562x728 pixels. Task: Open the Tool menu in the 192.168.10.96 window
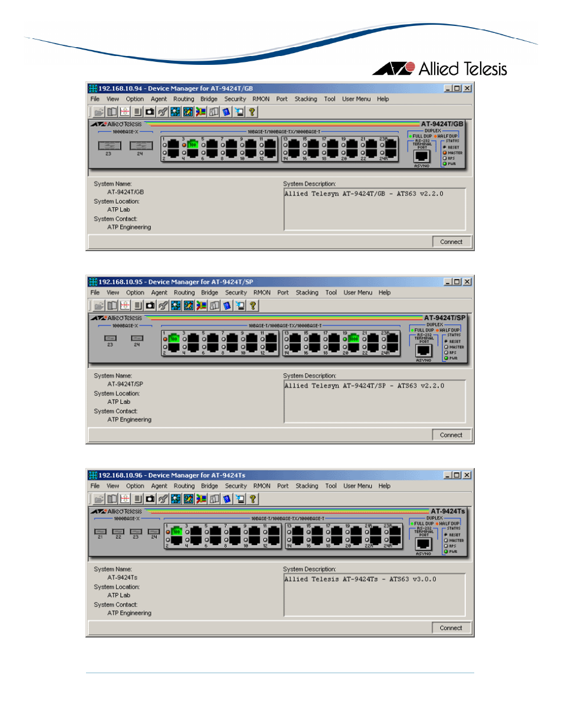click(331, 486)
